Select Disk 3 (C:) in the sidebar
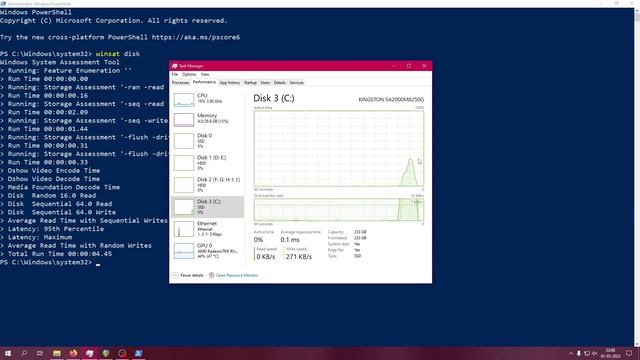 click(x=207, y=207)
